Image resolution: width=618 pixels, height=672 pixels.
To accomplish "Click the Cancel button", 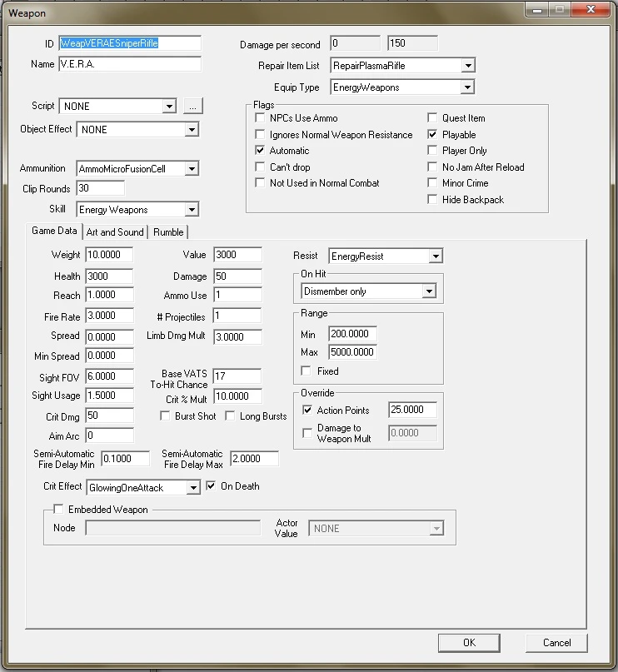I will (x=556, y=643).
